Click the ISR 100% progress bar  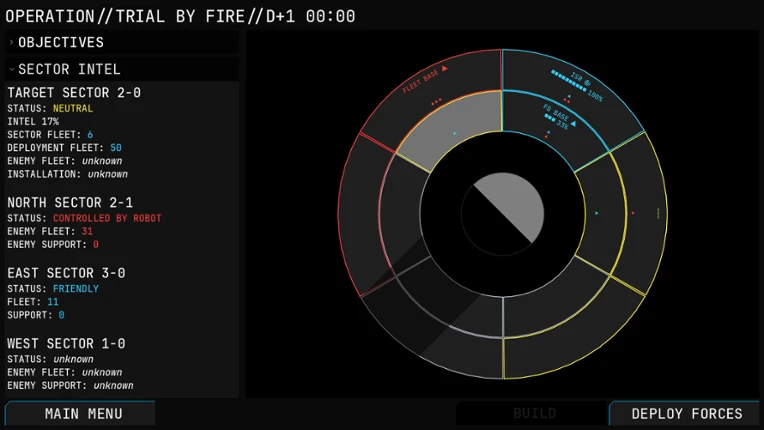click(x=569, y=80)
